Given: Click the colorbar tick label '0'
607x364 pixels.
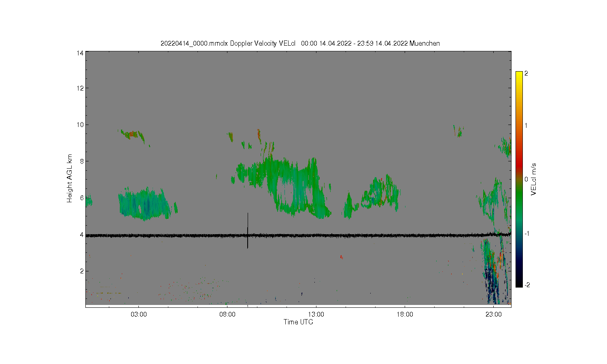Looking at the screenshot, I should click(526, 179).
